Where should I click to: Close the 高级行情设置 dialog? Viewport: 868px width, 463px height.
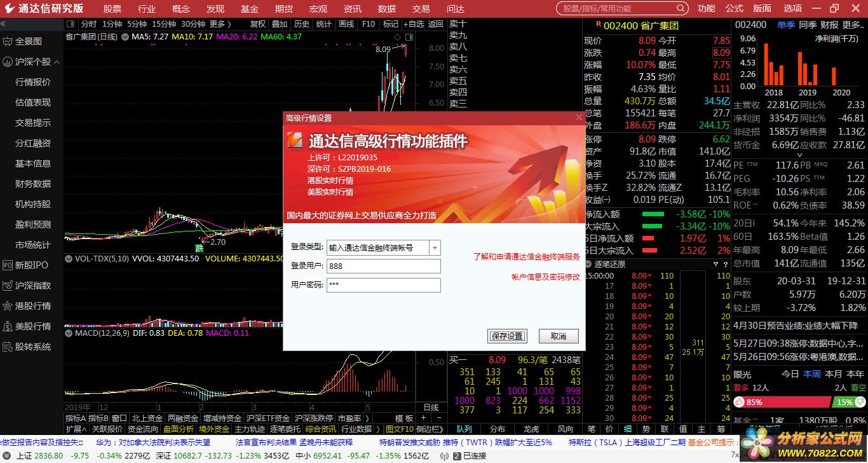pos(579,118)
